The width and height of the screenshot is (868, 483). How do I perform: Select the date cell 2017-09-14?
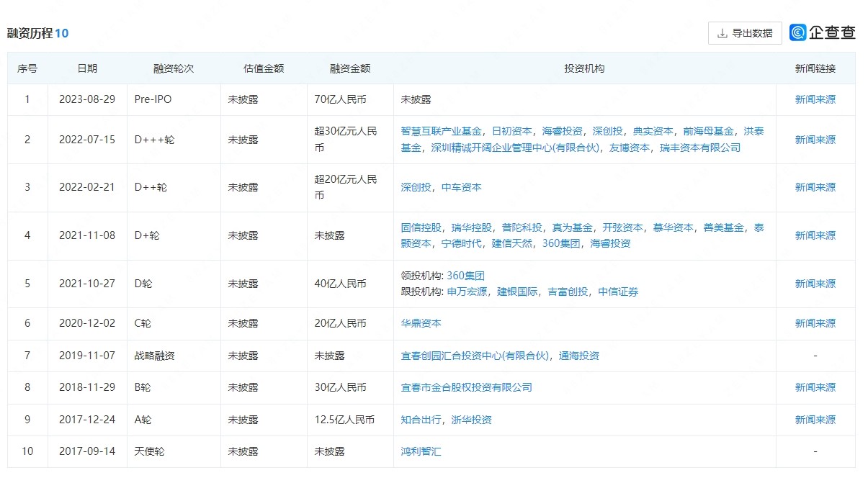pos(87,451)
